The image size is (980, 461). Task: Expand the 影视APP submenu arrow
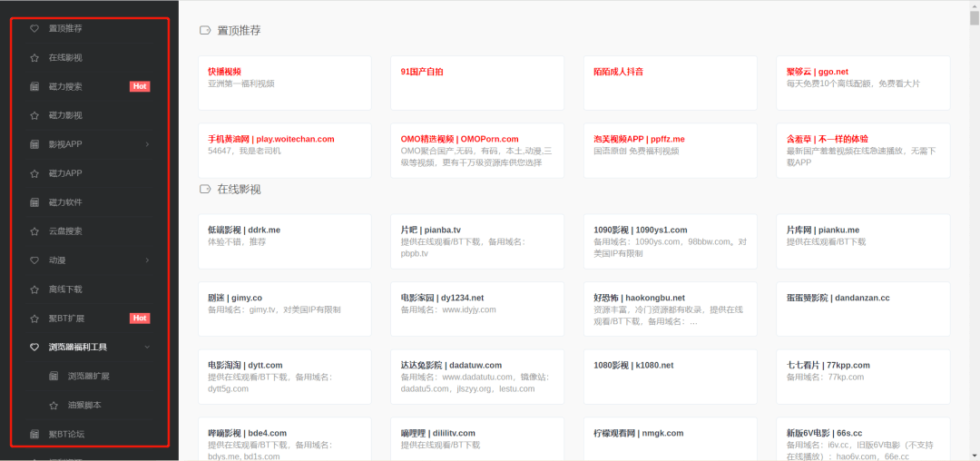point(147,144)
